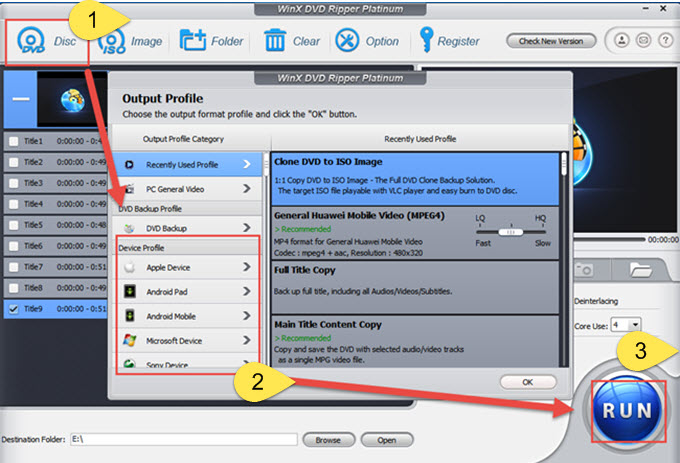Browse for a destination folder

tap(328, 440)
